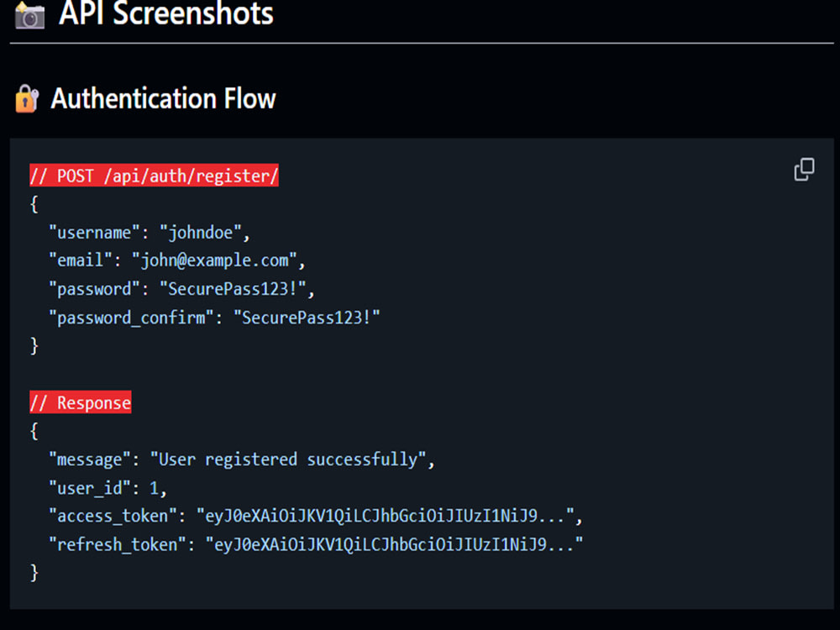Click the "password_confirm" line
The width and height of the screenshot is (840, 630).
[x=214, y=318]
